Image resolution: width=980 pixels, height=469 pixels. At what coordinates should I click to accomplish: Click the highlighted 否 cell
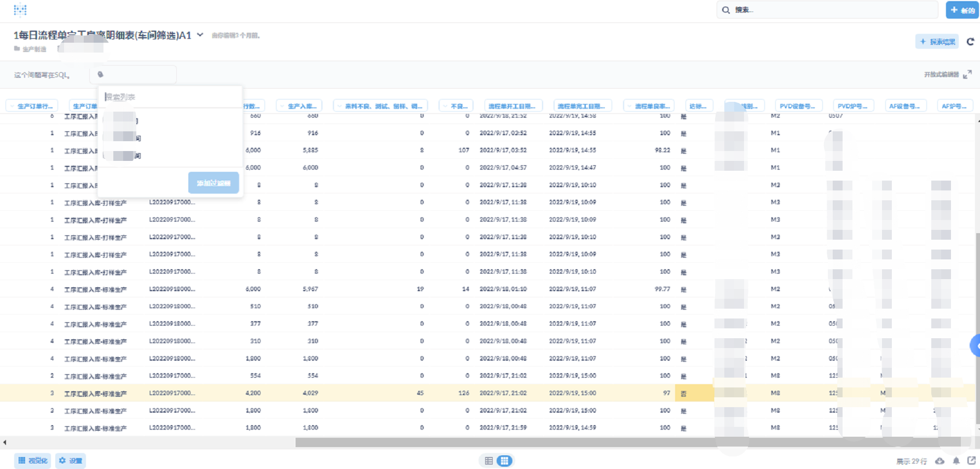694,393
